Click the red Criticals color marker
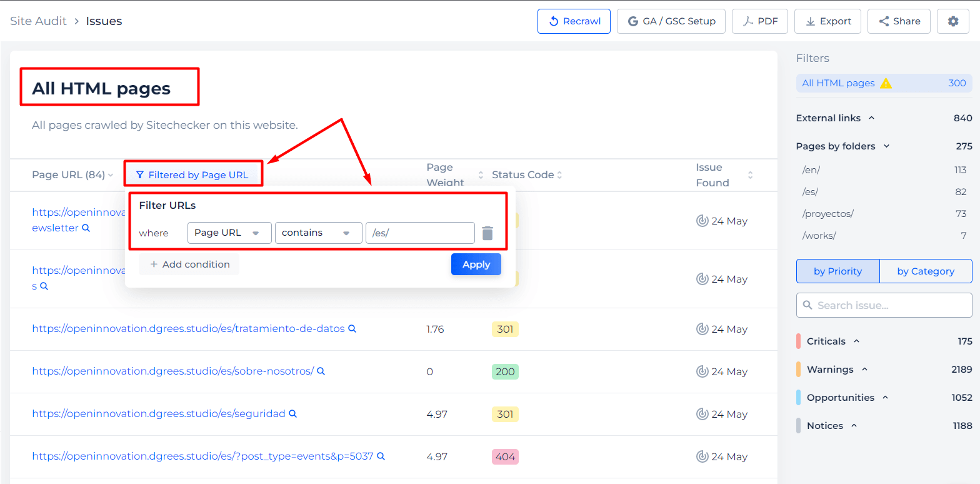Viewport: 980px width, 484px height. 799,341
